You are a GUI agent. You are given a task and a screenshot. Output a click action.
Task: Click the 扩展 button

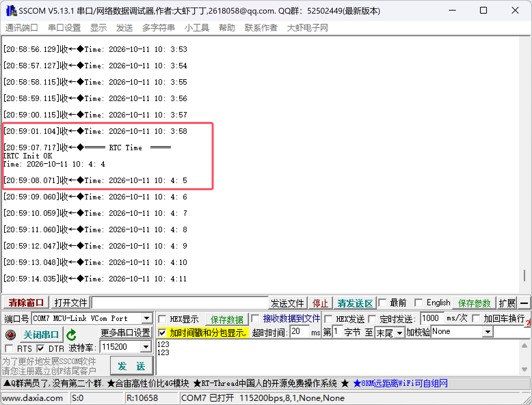(507, 303)
